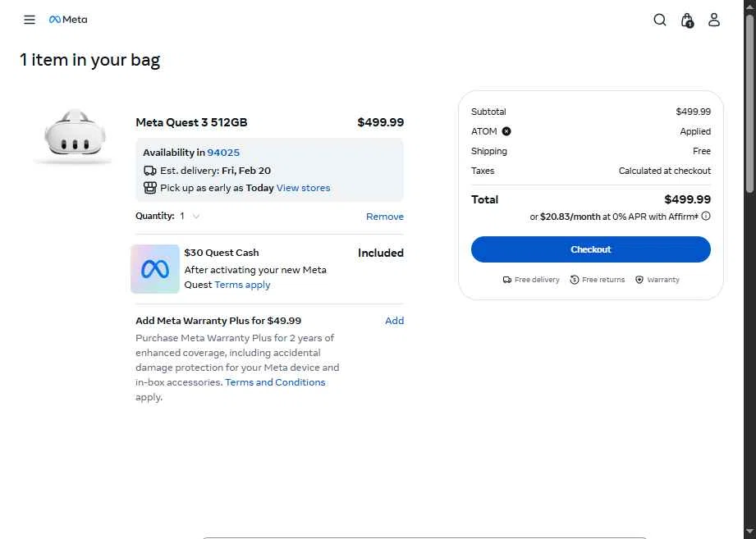Click the 'Included' label for Quest Cash
The height and width of the screenshot is (539, 756).
[381, 253]
